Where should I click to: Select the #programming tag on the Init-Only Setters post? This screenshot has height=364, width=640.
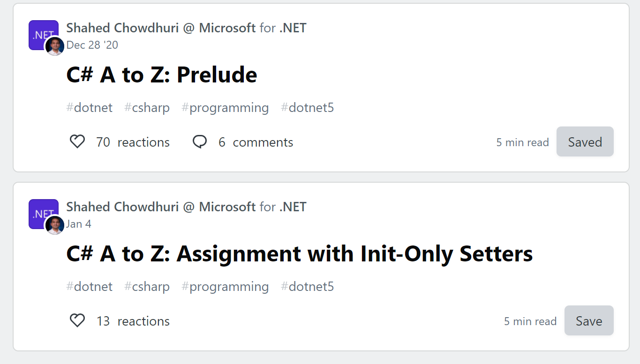225,287
